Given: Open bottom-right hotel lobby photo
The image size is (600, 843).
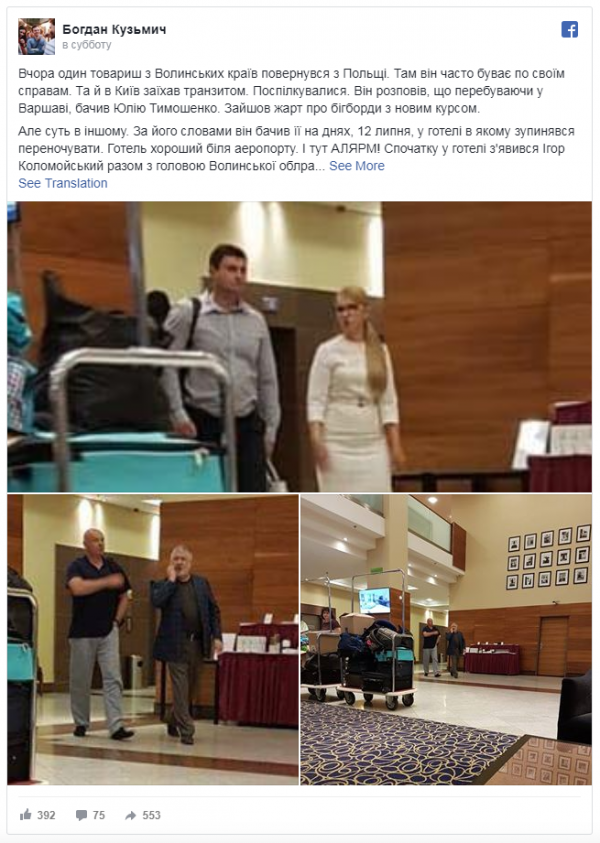Looking at the screenshot, I should click(446, 640).
